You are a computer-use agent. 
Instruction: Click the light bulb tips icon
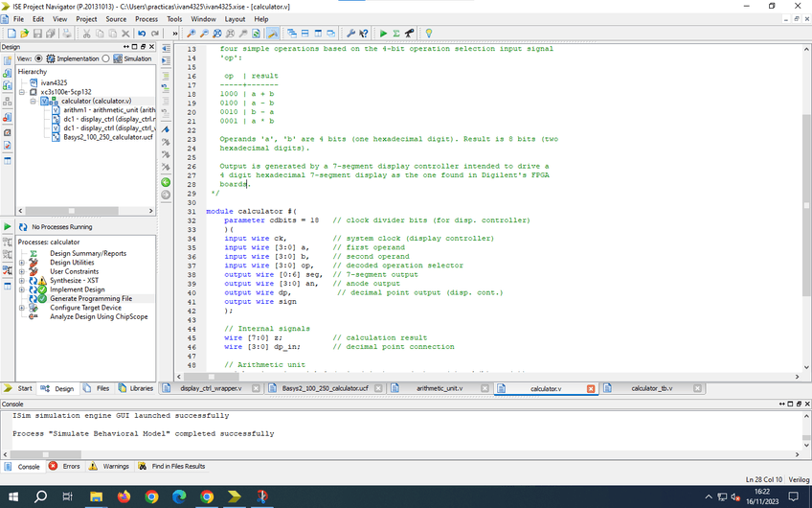[429, 34]
